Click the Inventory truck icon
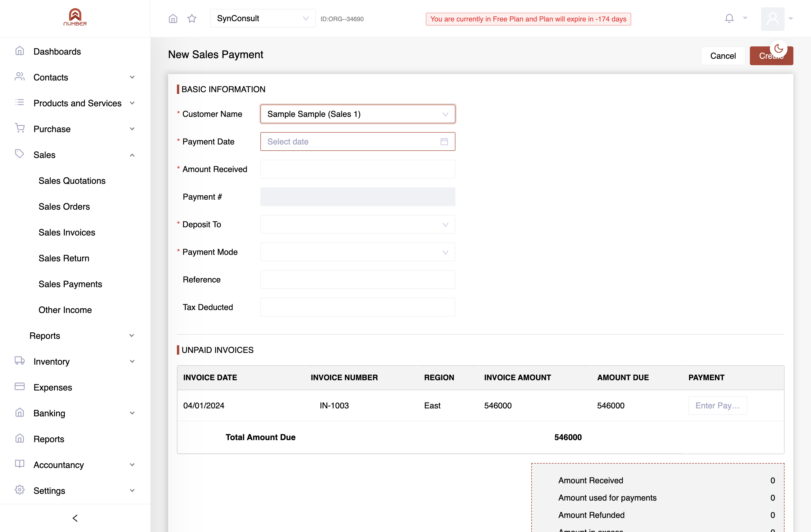The image size is (811, 532). [20, 361]
